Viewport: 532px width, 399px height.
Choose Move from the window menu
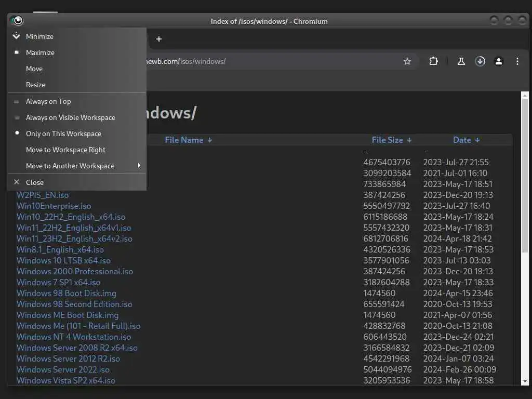(x=77, y=69)
